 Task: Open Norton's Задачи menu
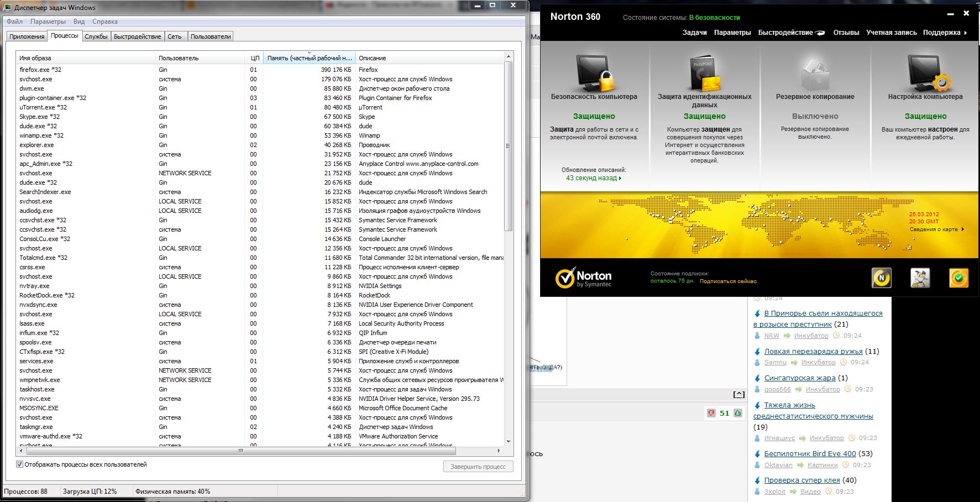(695, 33)
